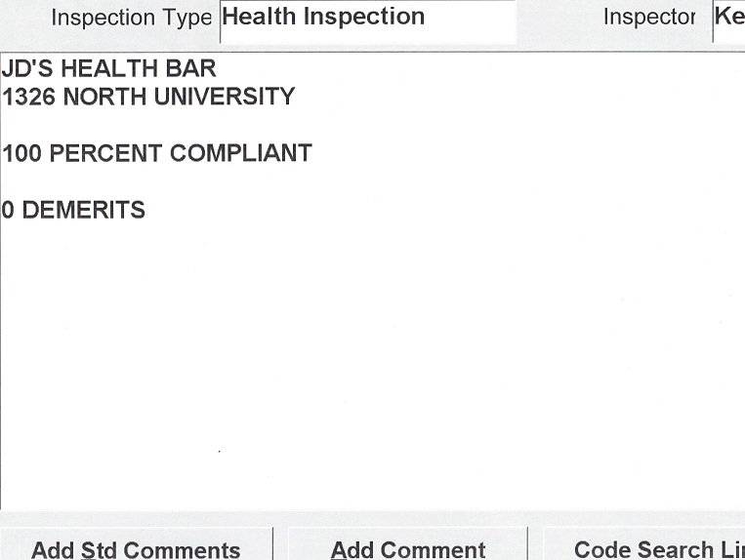
Task: Click right after the "COMPLIANT" line end
Action: click(314, 154)
